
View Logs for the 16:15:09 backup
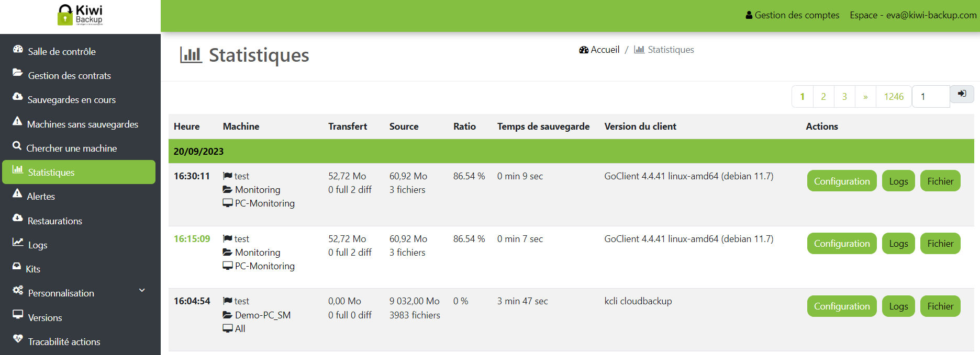coord(898,243)
